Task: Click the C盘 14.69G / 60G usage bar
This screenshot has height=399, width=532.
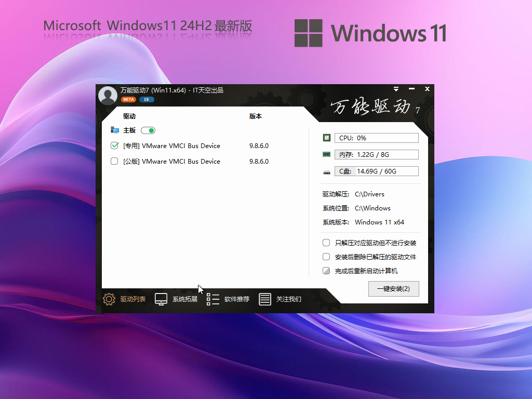Action: 377,171
